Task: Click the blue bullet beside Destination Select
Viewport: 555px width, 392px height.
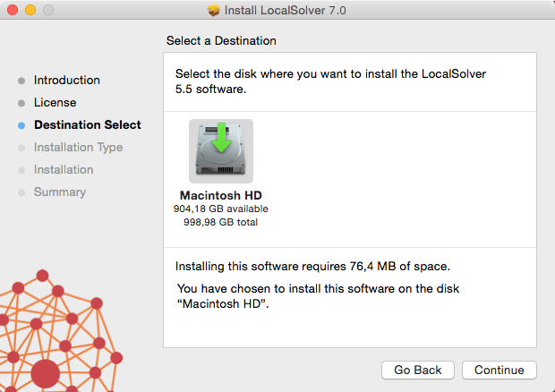Action: [21, 125]
